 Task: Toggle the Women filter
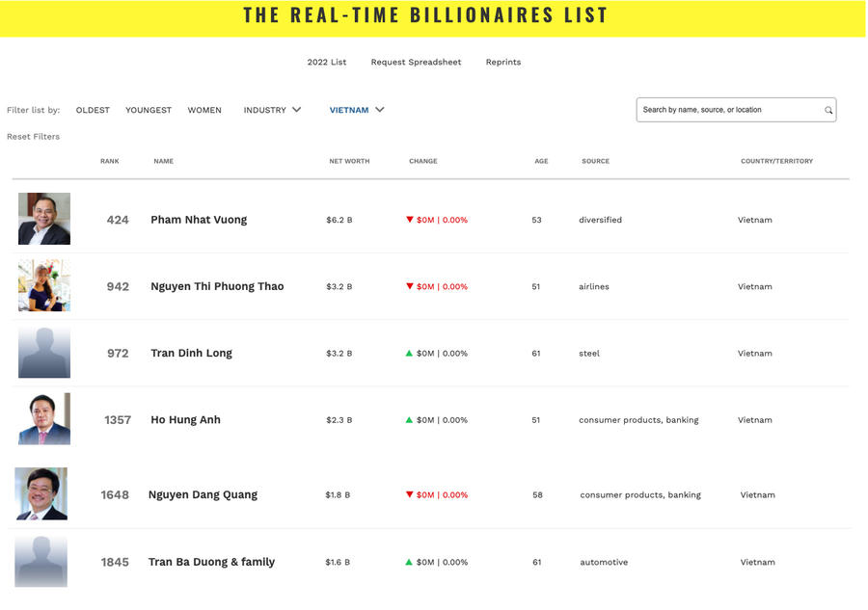click(204, 110)
